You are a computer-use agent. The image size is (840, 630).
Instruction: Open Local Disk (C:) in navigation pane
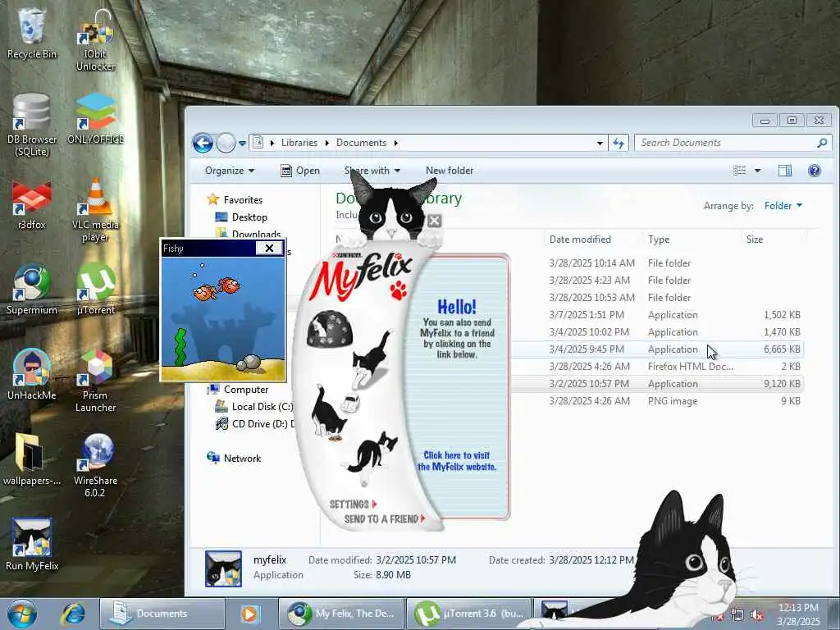pyautogui.click(x=254, y=407)
